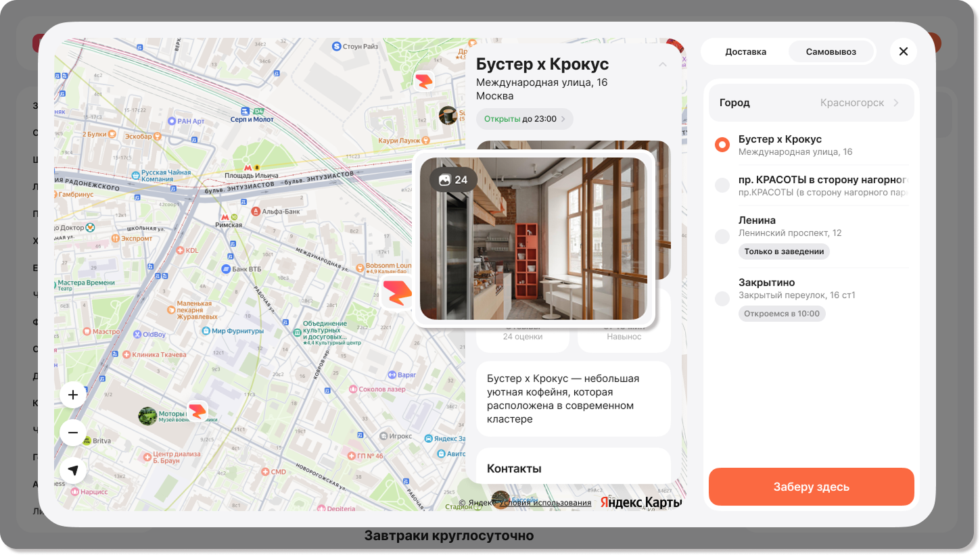Click the CMD medical marker
The width and height of the screenshot is (980, 555).
click(265, 472)
